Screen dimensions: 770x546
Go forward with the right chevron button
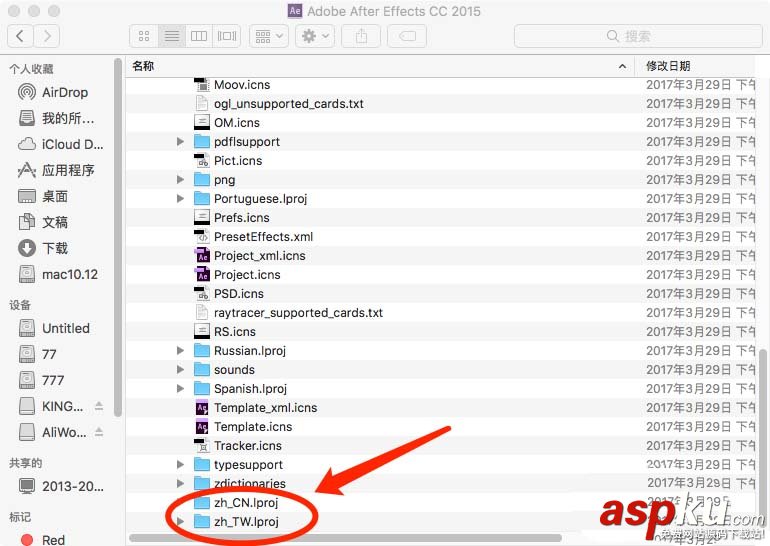coord(47,36)
